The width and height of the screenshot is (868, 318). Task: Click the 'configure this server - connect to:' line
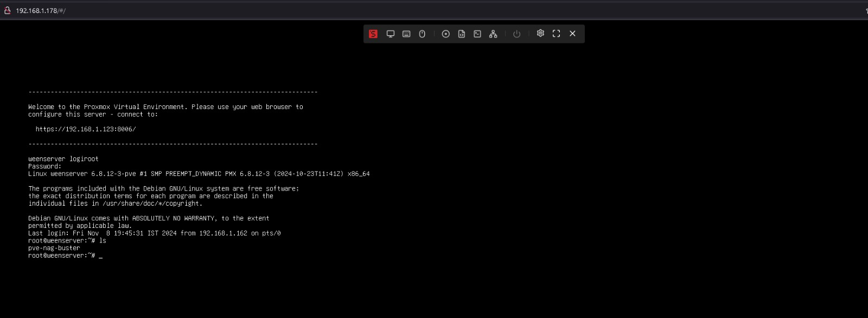coord(93,115)
